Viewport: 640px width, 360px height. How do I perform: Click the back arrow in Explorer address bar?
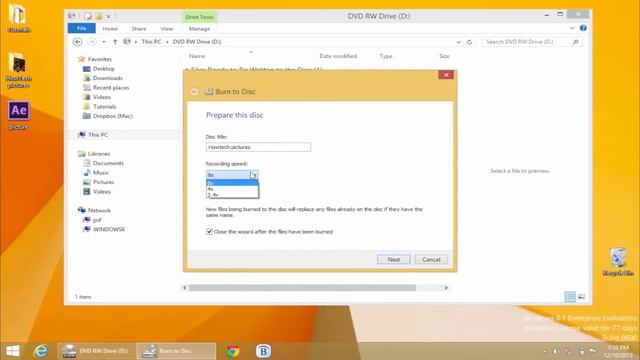click(77, 42)
